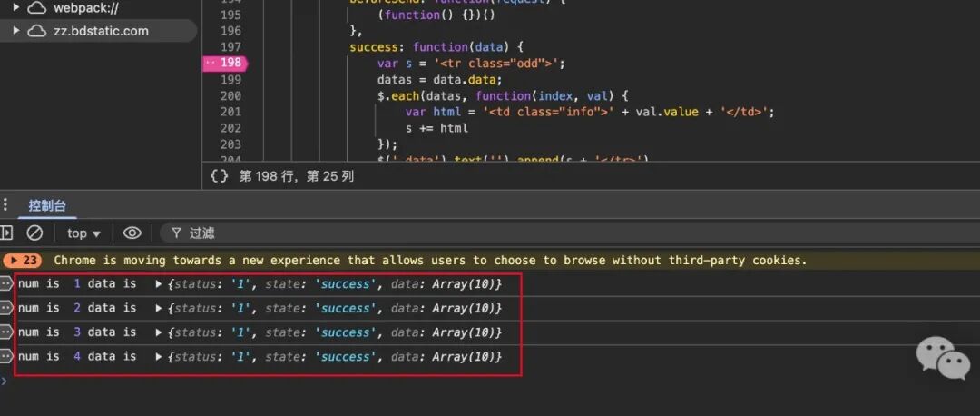The width and height of the screenshot is (980, 416).
Task: Click the logpoint icon on num is 2 row
Action: click(x=6, y=308)
